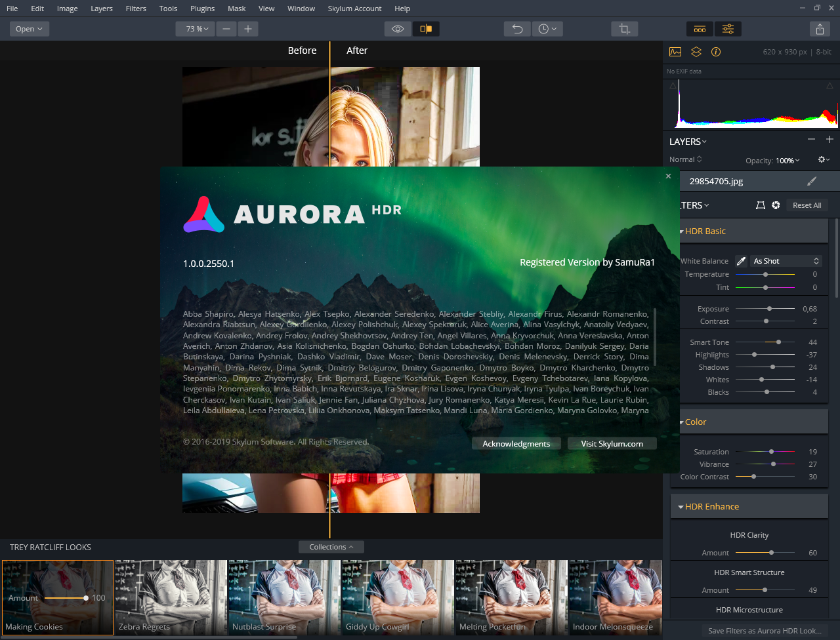Open the 73 % zoom level dropdown
This screenshot has height=640, width=840.
(x=195, y=29)
